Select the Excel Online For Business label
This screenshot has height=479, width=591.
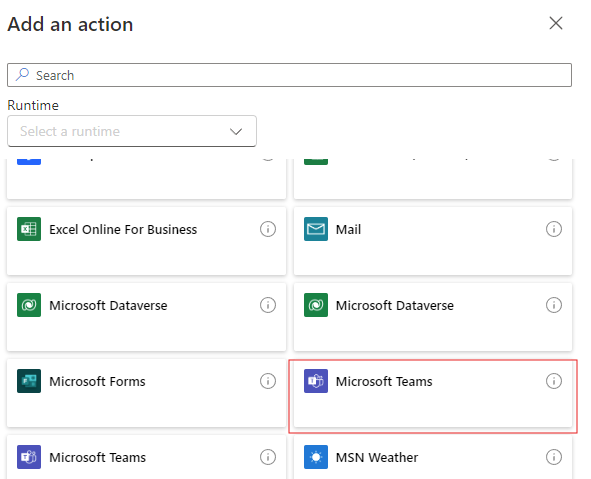coord(123,230)
